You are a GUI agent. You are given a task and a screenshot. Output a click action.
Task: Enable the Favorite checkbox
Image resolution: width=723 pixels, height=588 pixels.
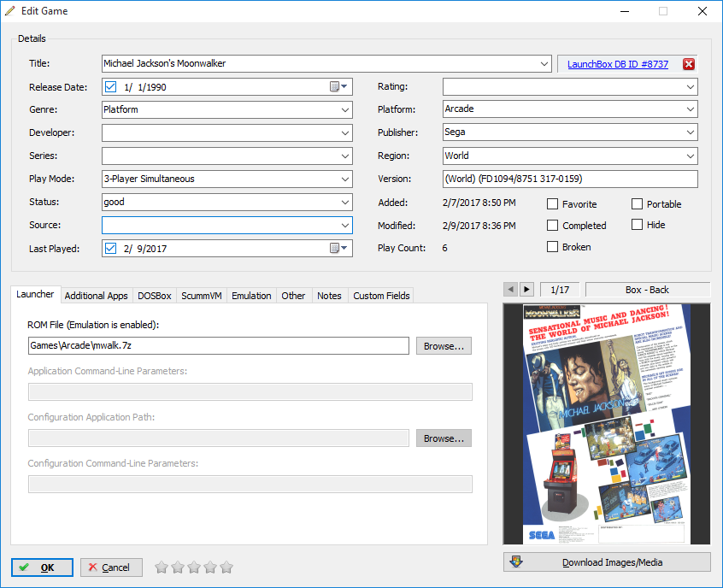point(552,204)
